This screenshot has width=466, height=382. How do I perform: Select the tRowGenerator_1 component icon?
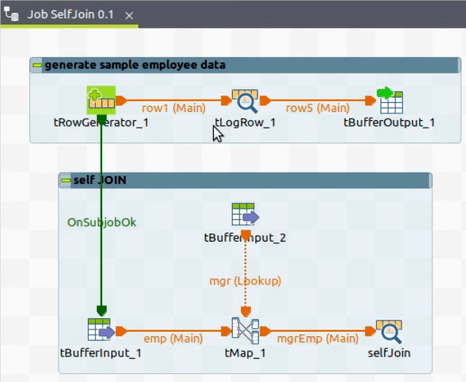[101, 100]
